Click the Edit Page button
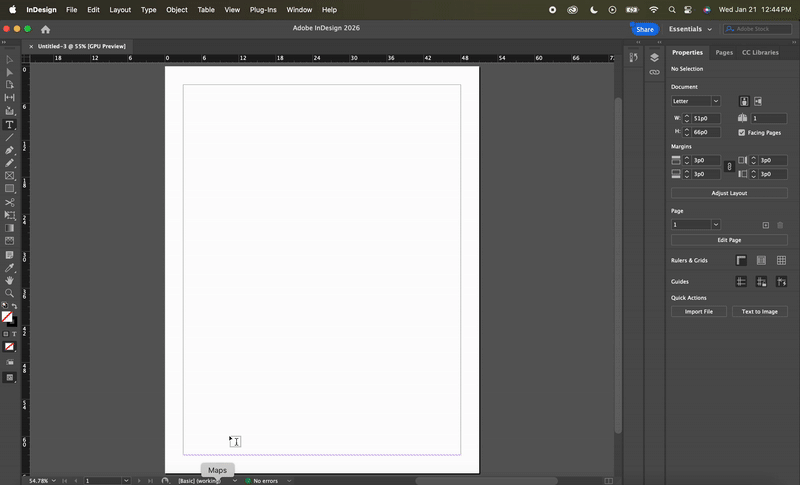The image size is (800, 485). pyautogui.click(x=729, y=240)
